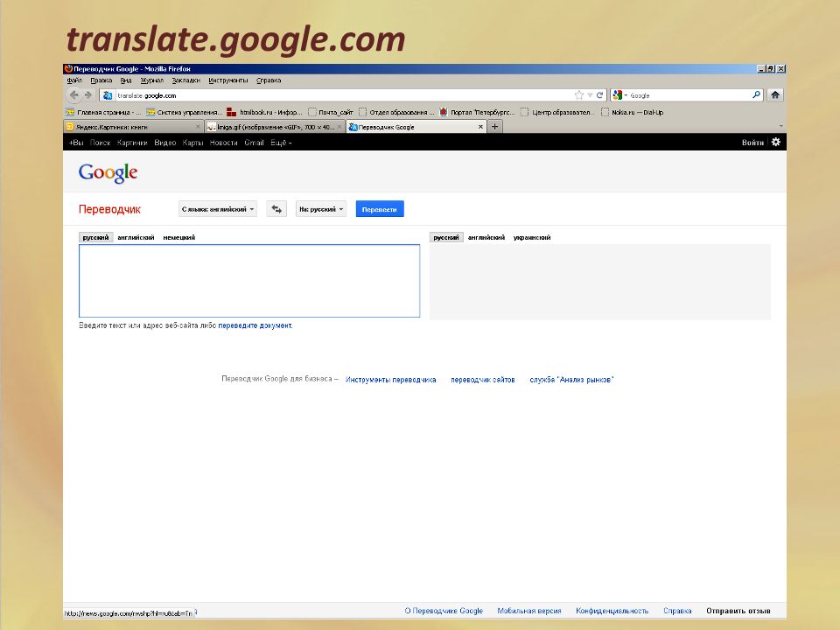Click the bookmark star in address bar
840x630 pixels.
pyautogui.click(x=578, y=95)
